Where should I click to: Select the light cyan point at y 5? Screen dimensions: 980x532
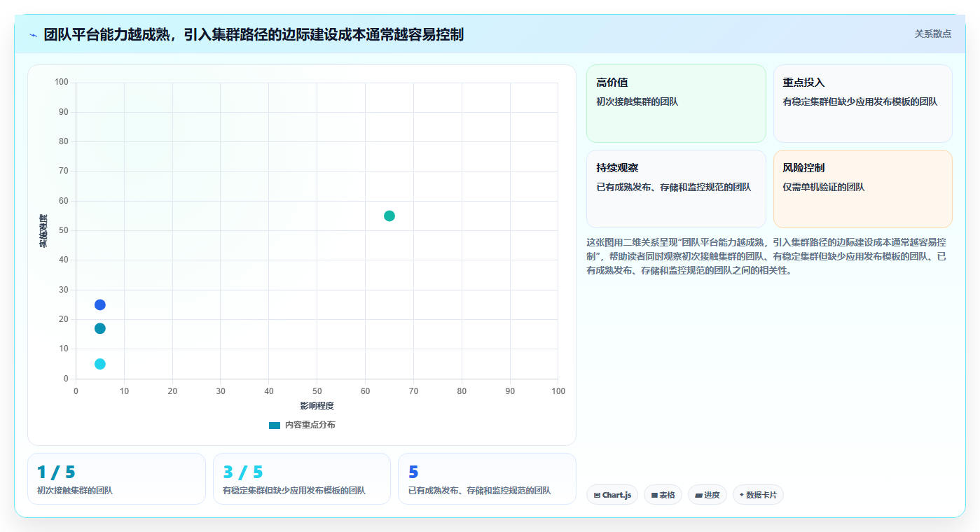[x=100, y=364]
